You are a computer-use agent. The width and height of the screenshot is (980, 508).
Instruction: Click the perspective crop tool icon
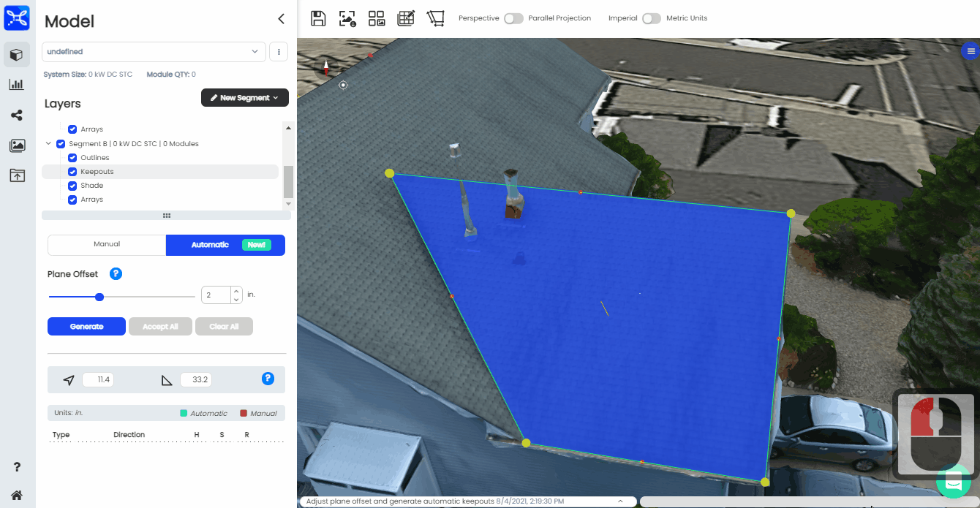click(x=436, y=18)
